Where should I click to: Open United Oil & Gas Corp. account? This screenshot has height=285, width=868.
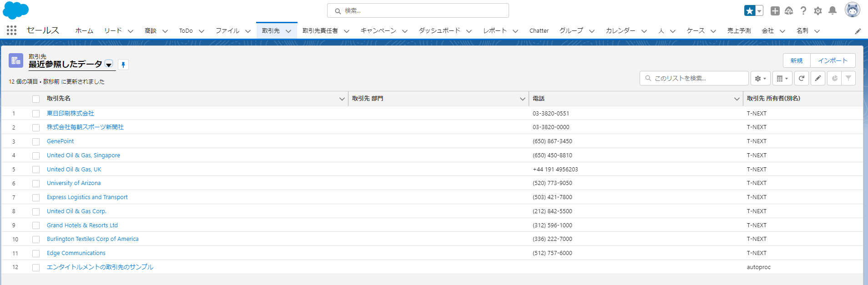pyautogui.click(x=76, y=211)
